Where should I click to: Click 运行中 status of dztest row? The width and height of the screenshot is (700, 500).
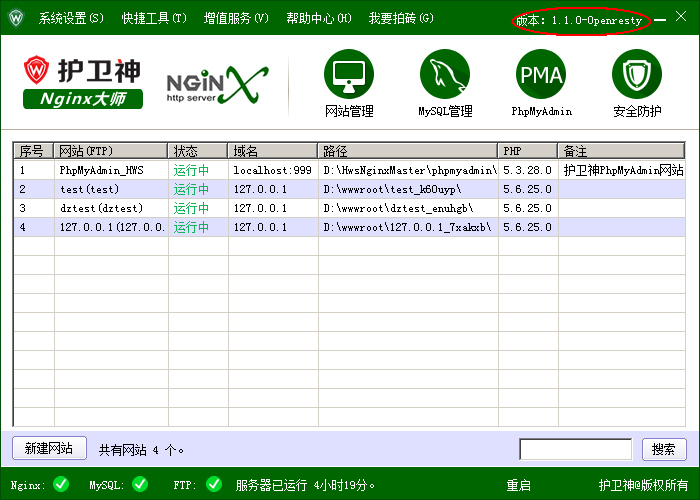192,208
